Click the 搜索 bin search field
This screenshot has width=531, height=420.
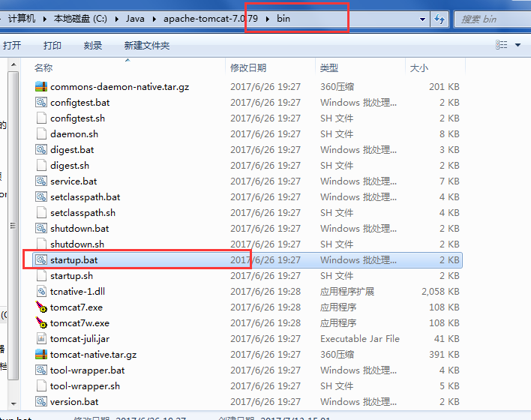click(x=493, y=19)
